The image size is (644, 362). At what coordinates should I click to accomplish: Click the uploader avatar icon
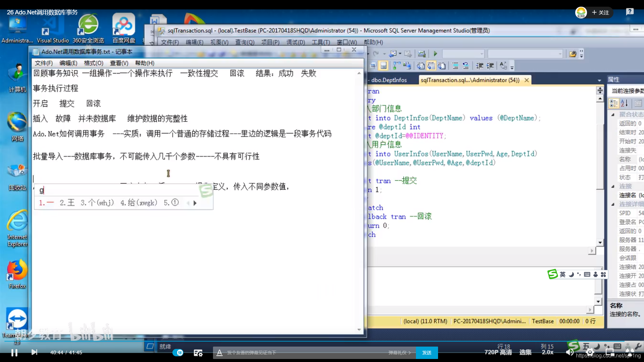581,12
